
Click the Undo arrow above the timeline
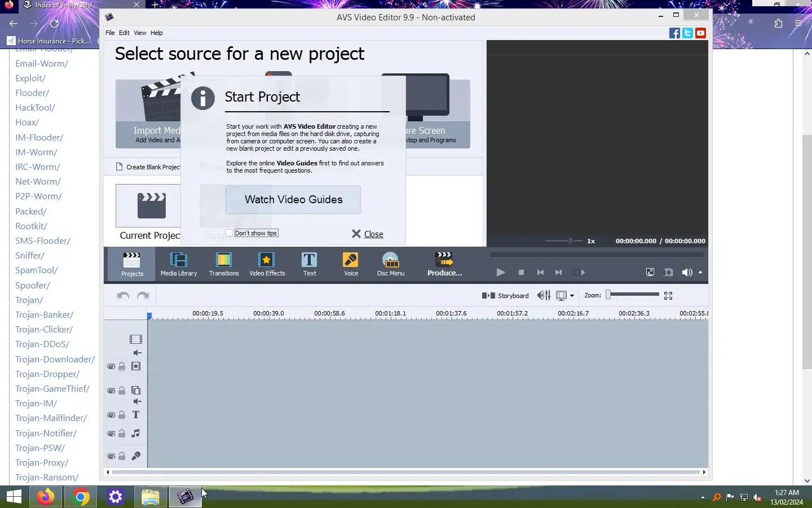pos(123,295)
